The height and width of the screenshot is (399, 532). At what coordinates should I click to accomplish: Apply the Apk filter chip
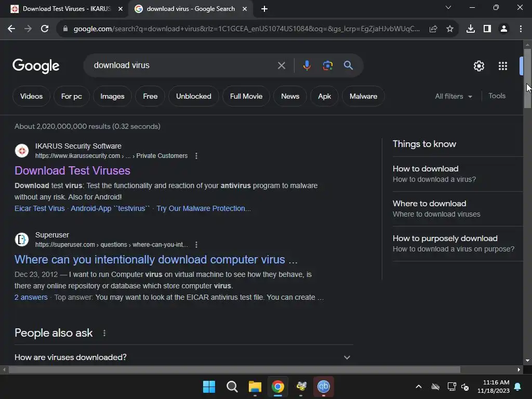324,96
